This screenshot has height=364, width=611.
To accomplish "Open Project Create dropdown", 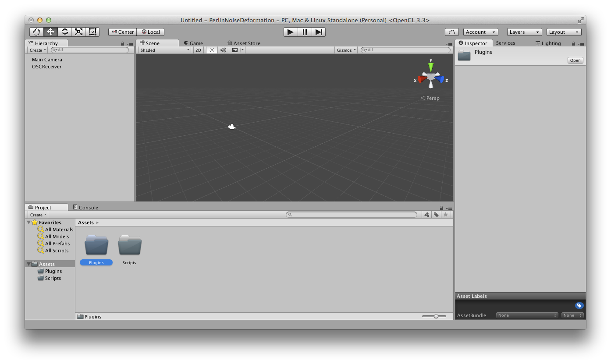I will [38, 215].
